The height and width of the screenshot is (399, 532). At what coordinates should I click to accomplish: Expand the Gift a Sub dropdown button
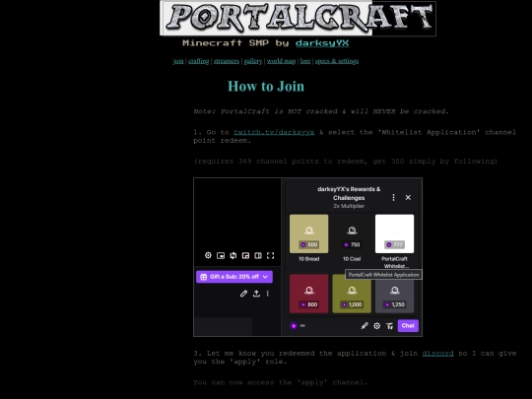coord(234,277)
